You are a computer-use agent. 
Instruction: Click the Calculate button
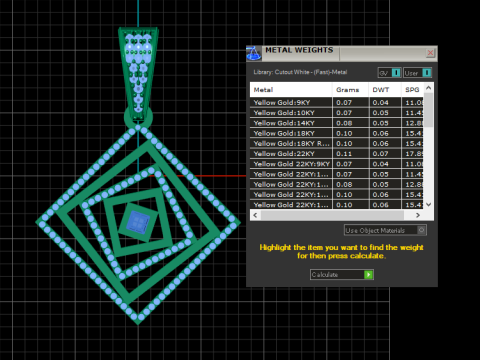342,275
